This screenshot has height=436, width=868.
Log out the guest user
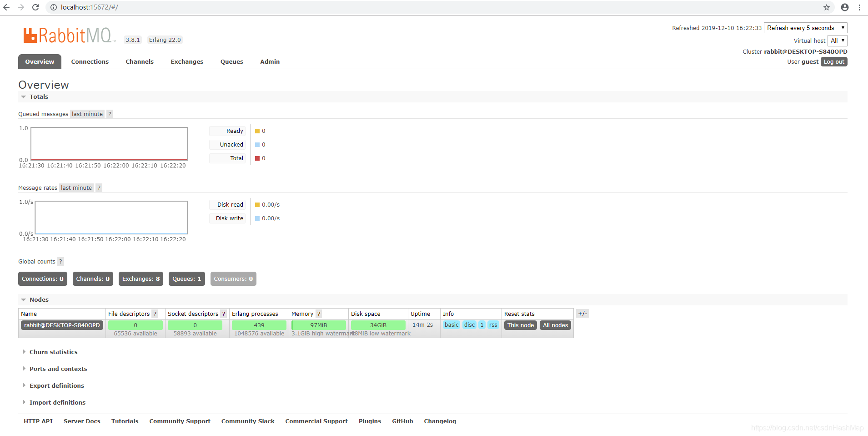[x=834, y=62]
